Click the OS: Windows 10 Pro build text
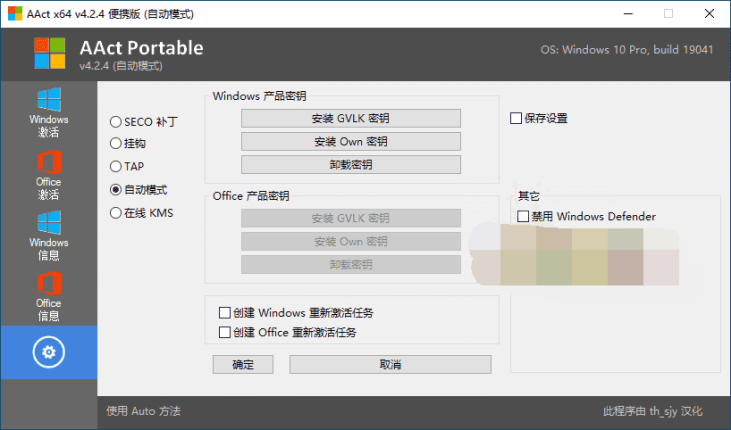731x430 pixels. coord(627,50)
